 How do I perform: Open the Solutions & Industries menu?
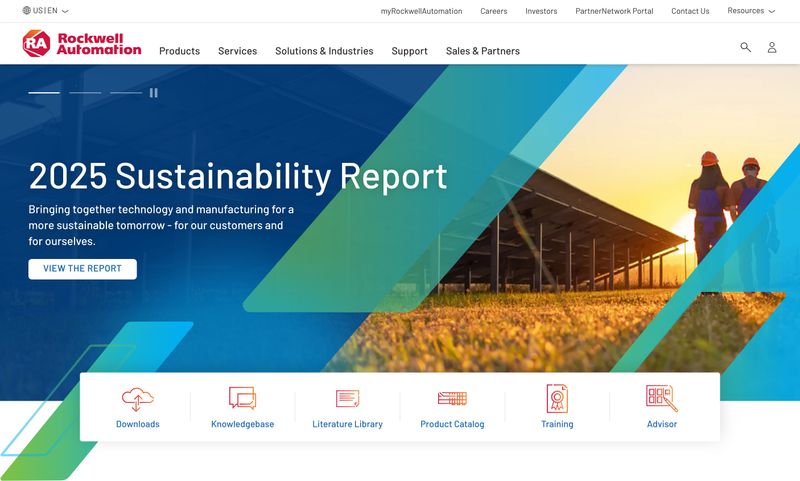pyautogui.click(x=324, y=51)
